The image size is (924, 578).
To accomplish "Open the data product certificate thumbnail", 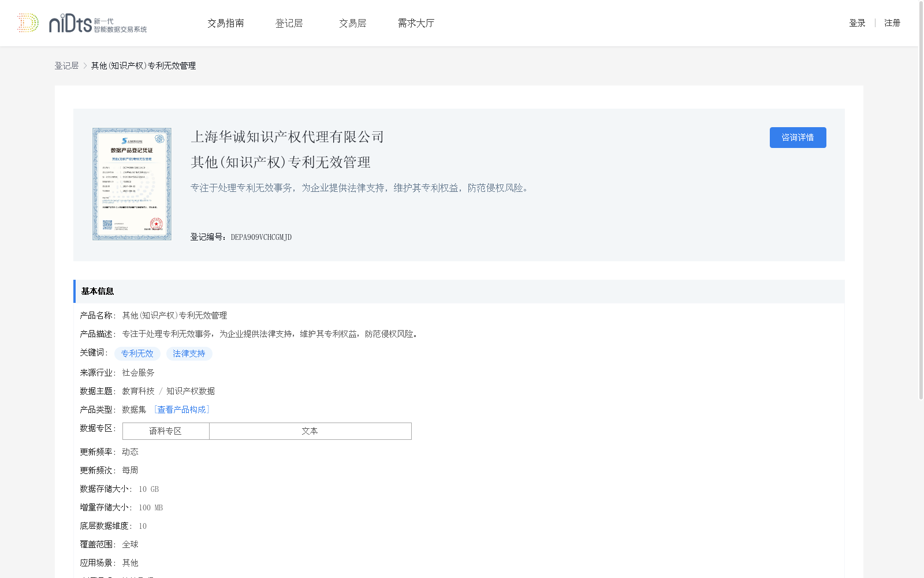I will tap(132, 184).
